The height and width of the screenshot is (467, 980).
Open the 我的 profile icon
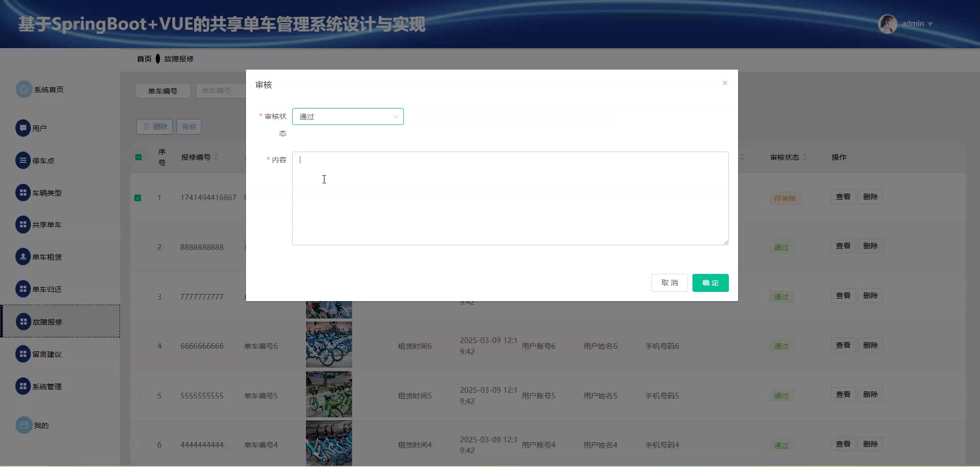pyautogui.click(x=24, y=425)
